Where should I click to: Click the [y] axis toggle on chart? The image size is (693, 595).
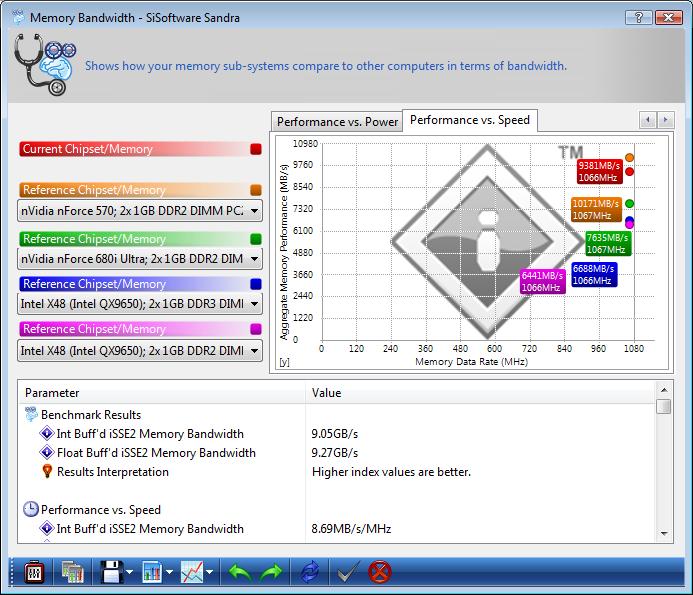tap(285, 362)
